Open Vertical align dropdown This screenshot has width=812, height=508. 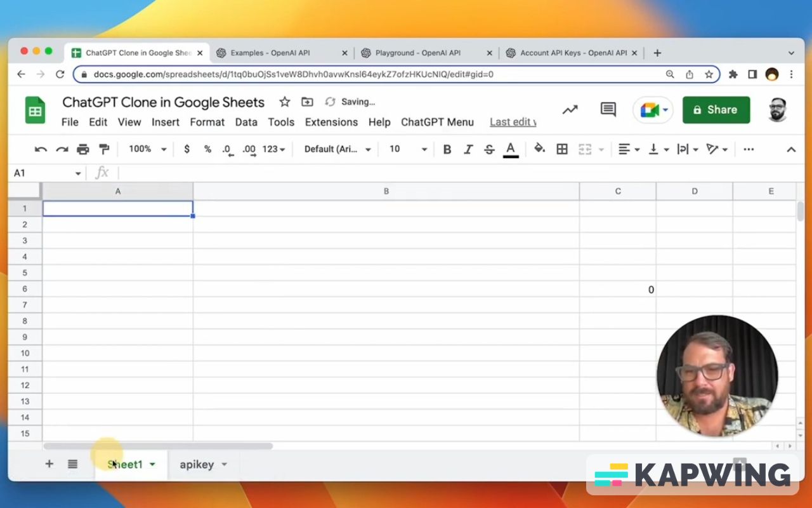click(659, 149)
